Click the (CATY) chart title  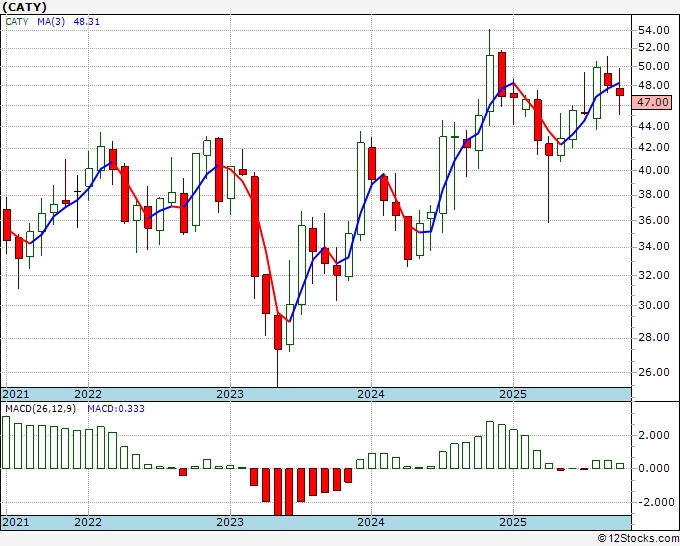(x=24, y=7)
